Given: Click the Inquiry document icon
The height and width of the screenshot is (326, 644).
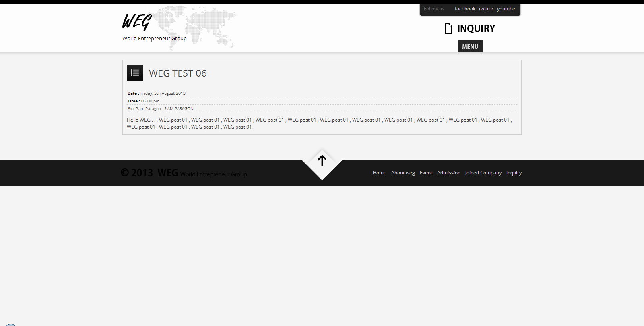Looking at the screenshot, I should 448,29.
